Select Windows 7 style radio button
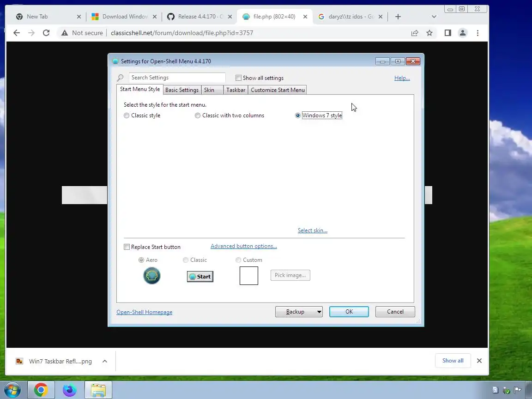Image resolution: width=532 pixels, height=399 pixels. (298, 116)
